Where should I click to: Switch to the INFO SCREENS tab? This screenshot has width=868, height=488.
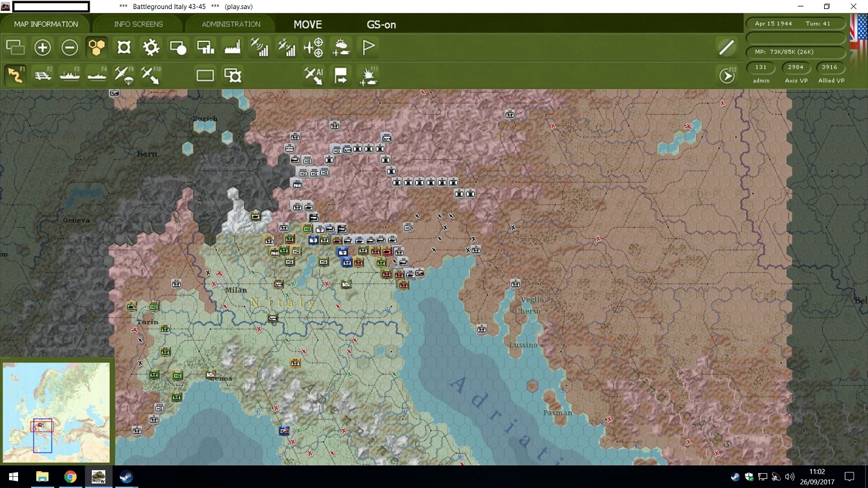(138, 25)
